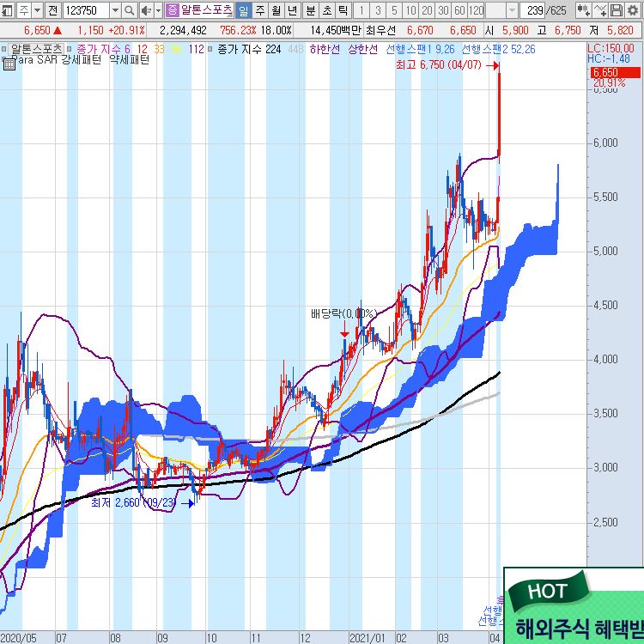Click the save chart floppy icon
This screenshot has width=644, height=644.
(616, 10)
